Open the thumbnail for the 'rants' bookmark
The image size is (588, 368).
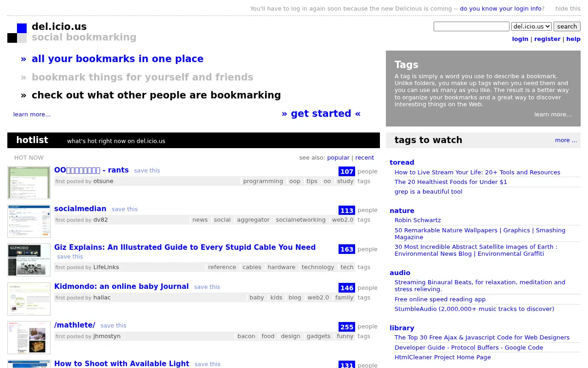29,183
